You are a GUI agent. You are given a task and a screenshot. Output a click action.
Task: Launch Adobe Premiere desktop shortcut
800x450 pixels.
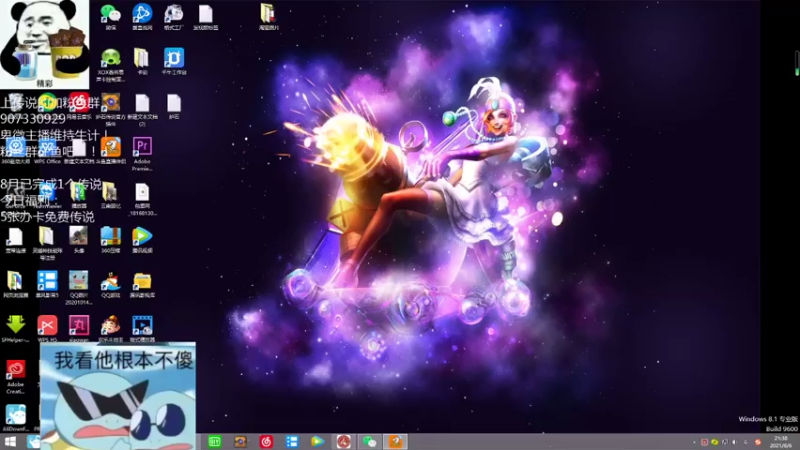[142, 154]
